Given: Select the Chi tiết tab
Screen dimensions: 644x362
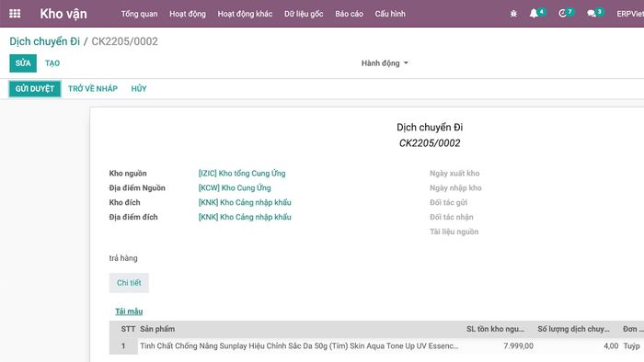Looking at the screenshot, I should pos(129,283).
